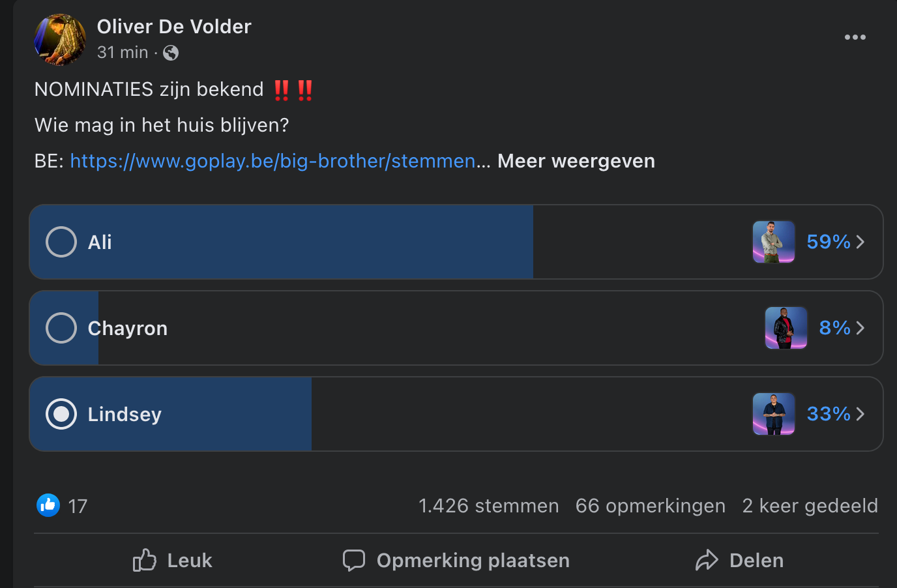Open Oliver De Volder's profile picture
This screenshot has width=897, height=588.
(x=60, y=40)
